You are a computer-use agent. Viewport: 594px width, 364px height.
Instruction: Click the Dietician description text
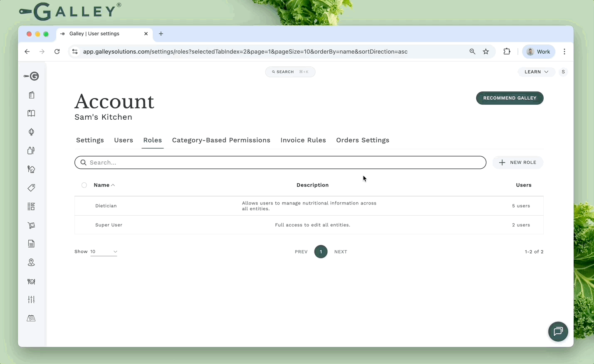coord(309,206)
